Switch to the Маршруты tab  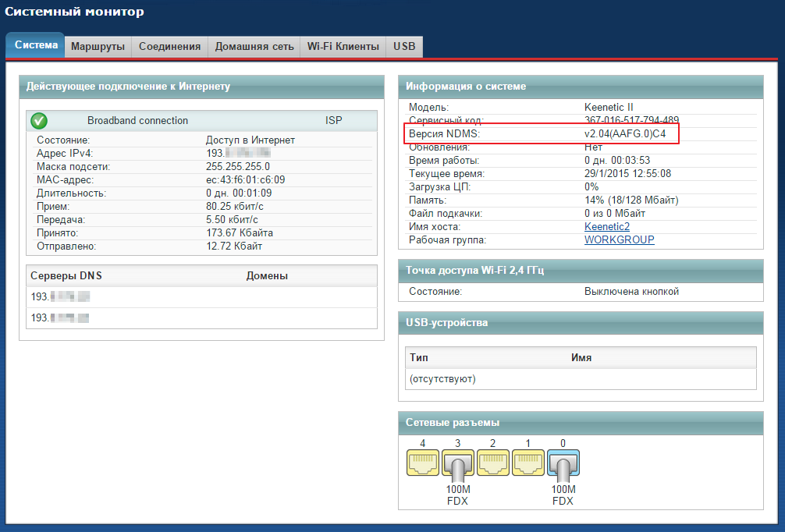tap(98, 47)
